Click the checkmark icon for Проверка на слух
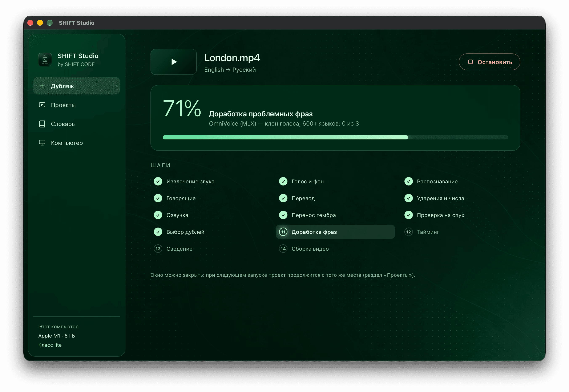Viewport: 569px width, 392px height. 408,215
